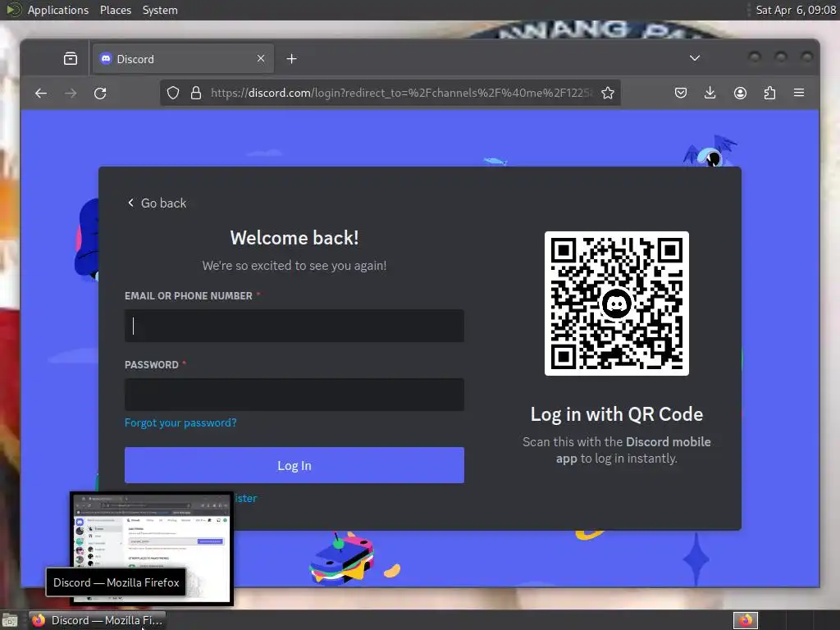Bookmark this page with the star icon
This screenshot has height=630, width=840.
click(x=608, y=94)
